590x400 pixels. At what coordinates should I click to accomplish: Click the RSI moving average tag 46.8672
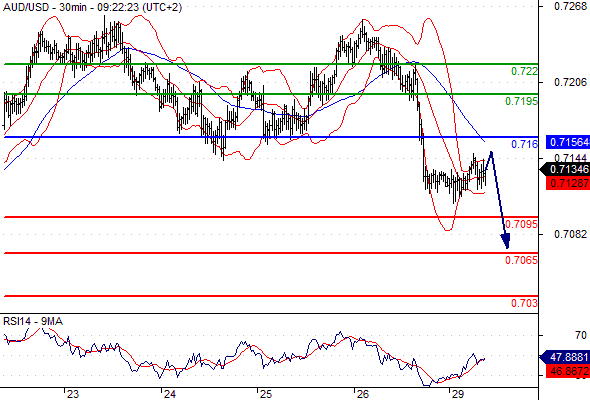coord(568,371)
